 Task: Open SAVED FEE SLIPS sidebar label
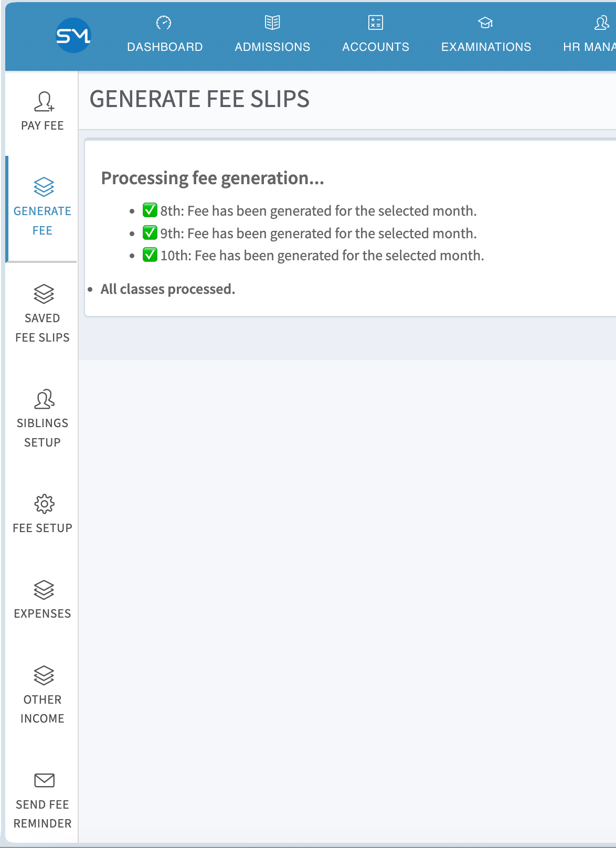coord(43,328)
